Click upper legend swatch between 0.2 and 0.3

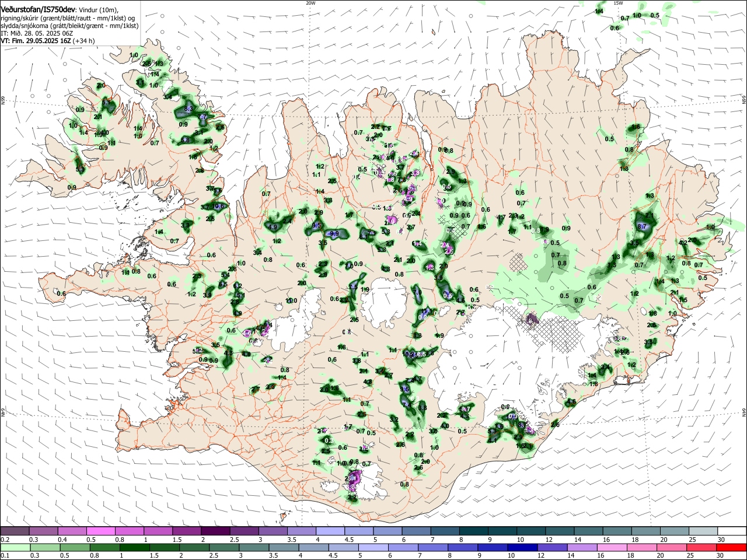coord(15,531)
